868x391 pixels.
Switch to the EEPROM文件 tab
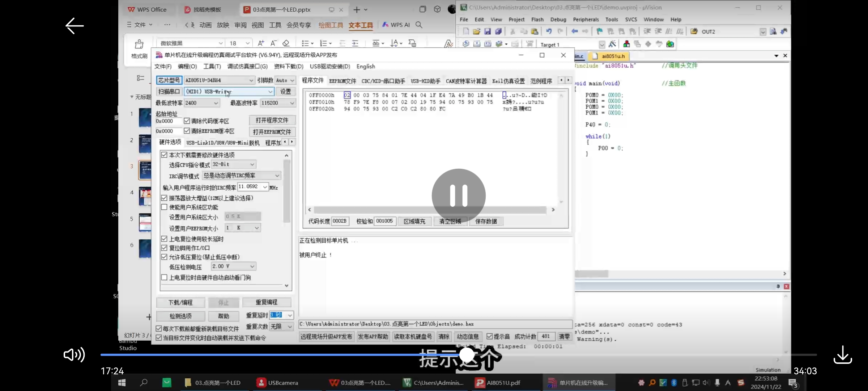342,81
